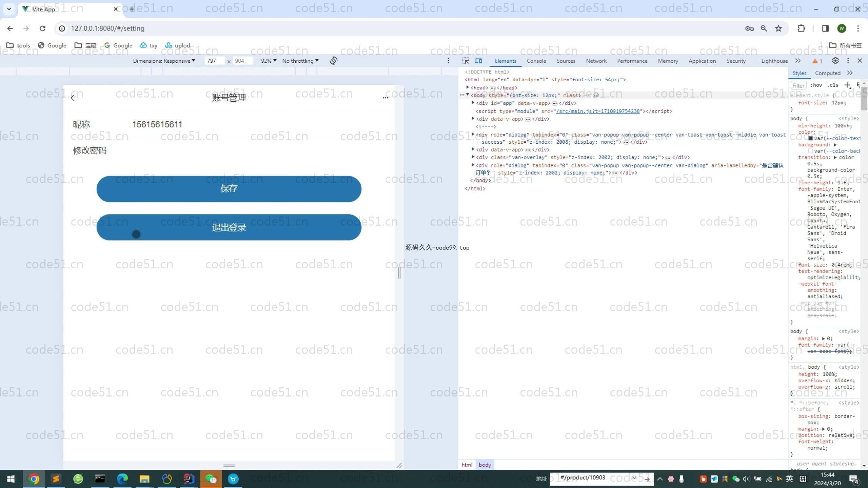Image resolution: width=868 pixels, height=488 pixels.
Task: Open Chrome three-dot menu
Action: pos(858,28)
